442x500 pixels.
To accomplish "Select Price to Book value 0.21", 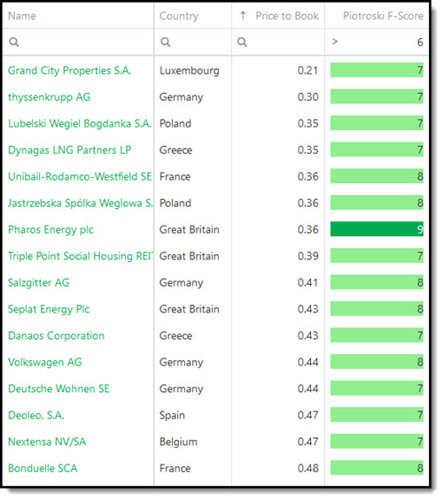I will (x=308, y=70).
